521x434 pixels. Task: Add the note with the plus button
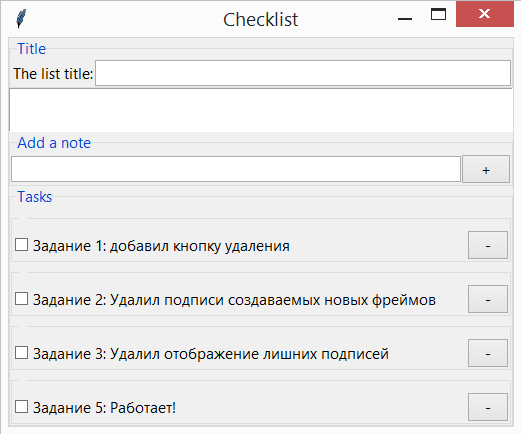(486, 169)
